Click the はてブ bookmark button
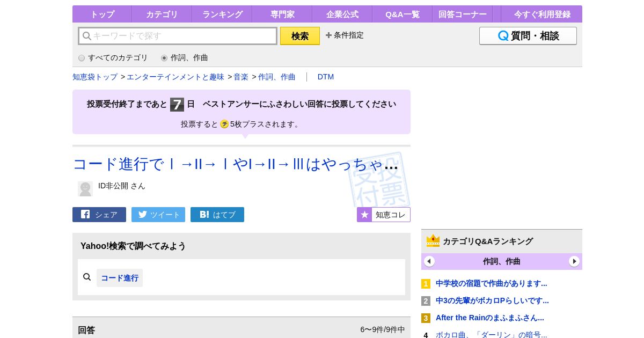 tap(217, 215)
